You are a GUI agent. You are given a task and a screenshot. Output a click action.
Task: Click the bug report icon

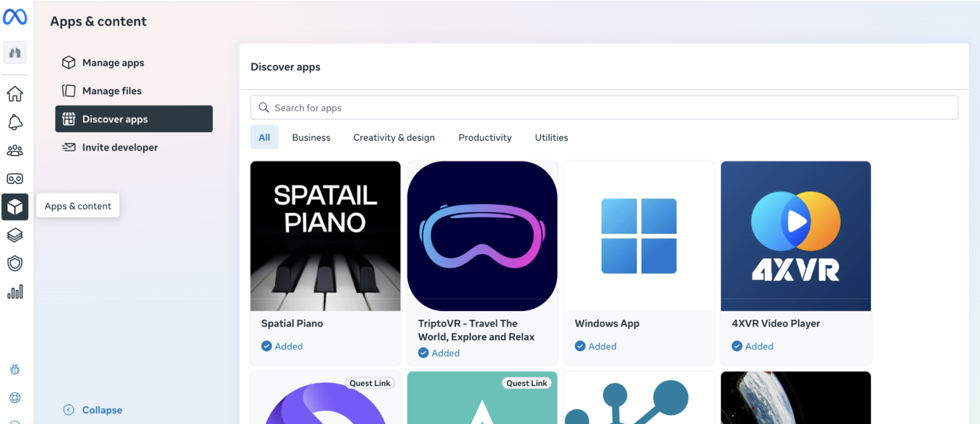[15, 370]
